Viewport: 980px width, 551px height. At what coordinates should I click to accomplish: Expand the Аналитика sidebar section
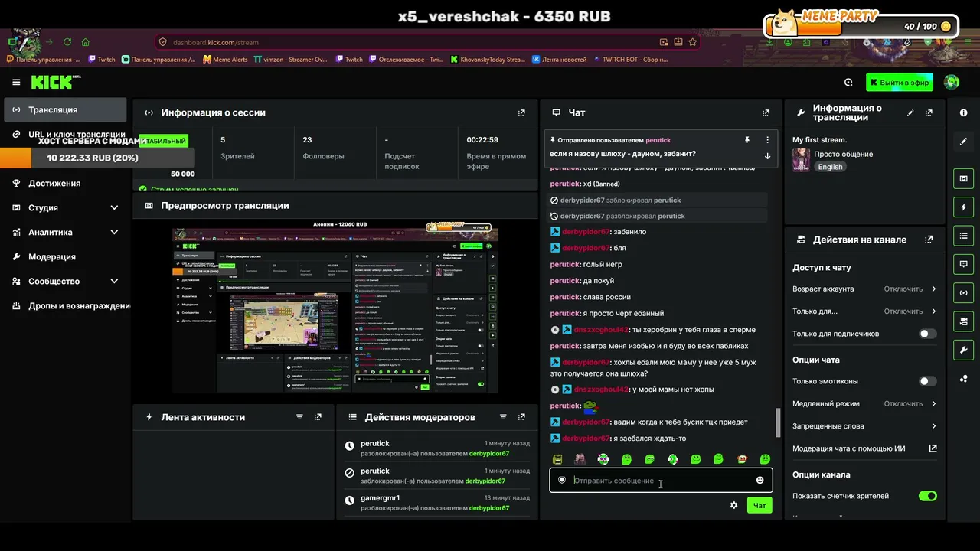coord(65,232)
